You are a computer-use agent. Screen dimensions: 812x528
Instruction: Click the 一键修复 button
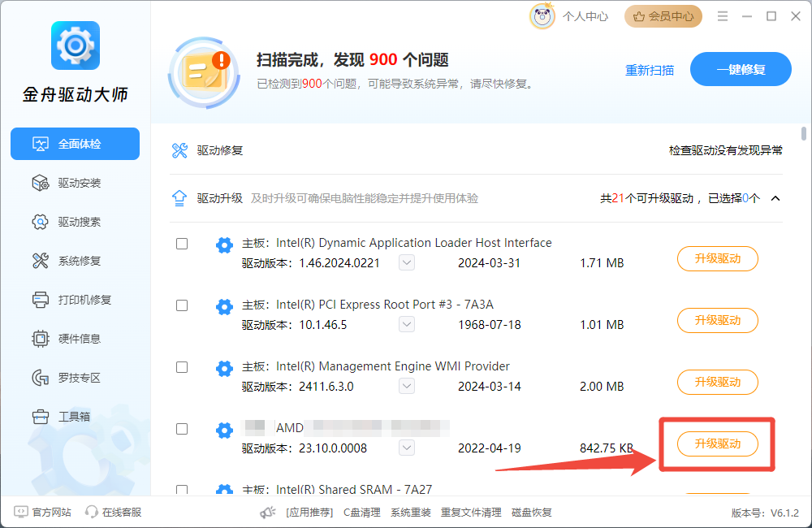741,69
